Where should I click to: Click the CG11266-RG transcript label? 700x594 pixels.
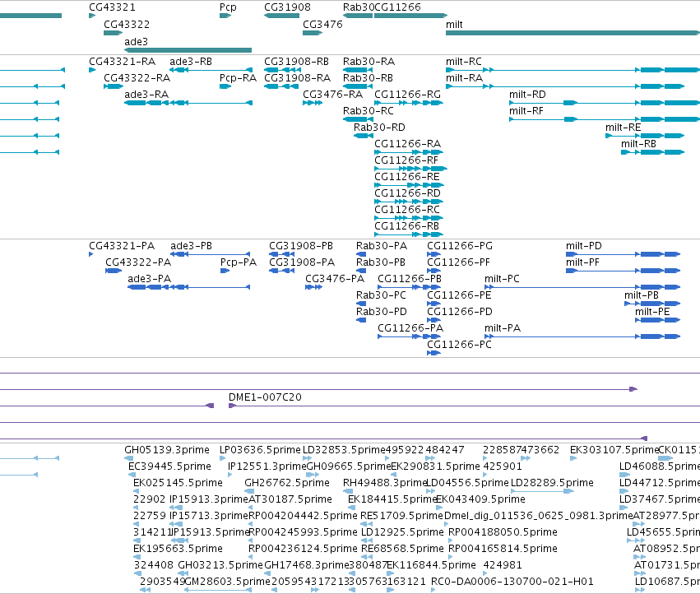point(408,95)
